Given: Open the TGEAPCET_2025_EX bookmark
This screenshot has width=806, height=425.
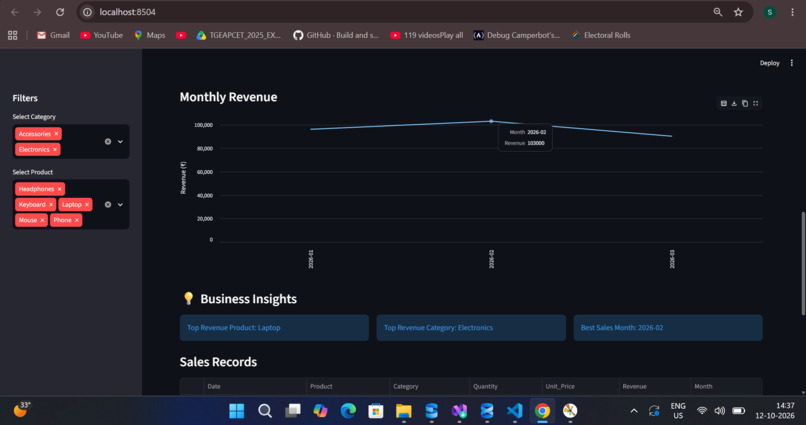Looking at the screenshot, I should [x=239, y=35].
